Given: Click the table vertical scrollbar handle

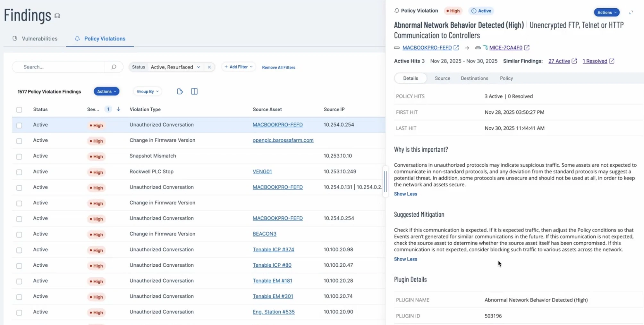Looking at the screenshot, I should (x=386, y=181).
